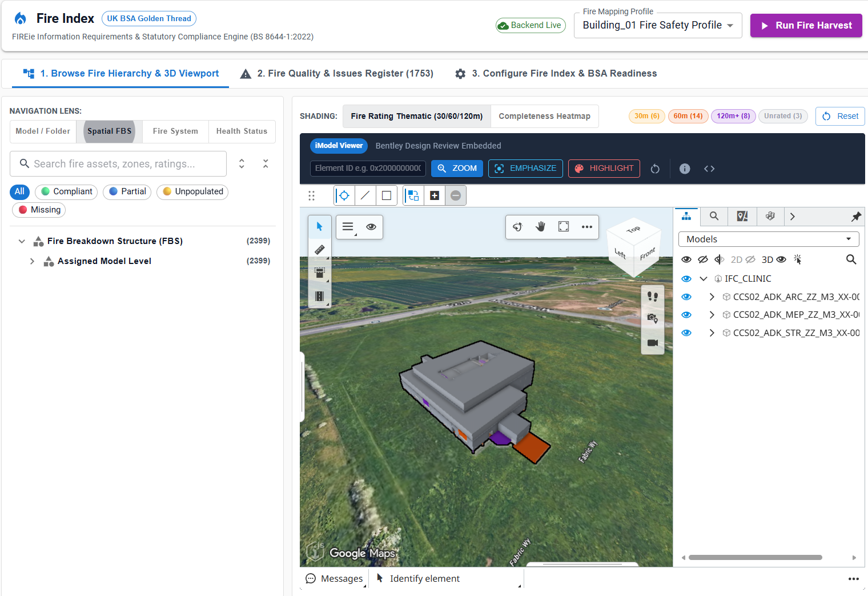Toggle visibility of IFC_CLINIC model
This screenshot has width=868, height=596.
coord(686,279)
